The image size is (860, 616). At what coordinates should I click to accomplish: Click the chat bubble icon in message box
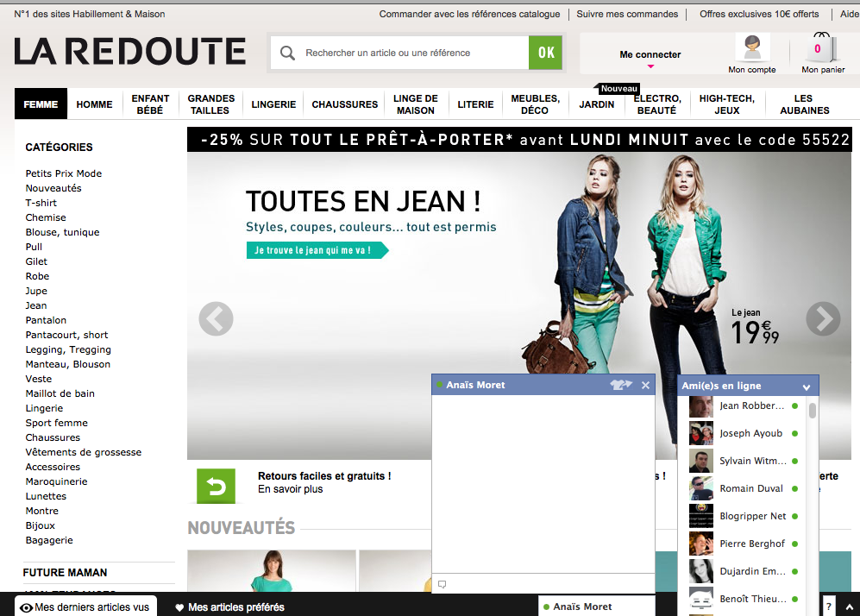click(442, 584)
